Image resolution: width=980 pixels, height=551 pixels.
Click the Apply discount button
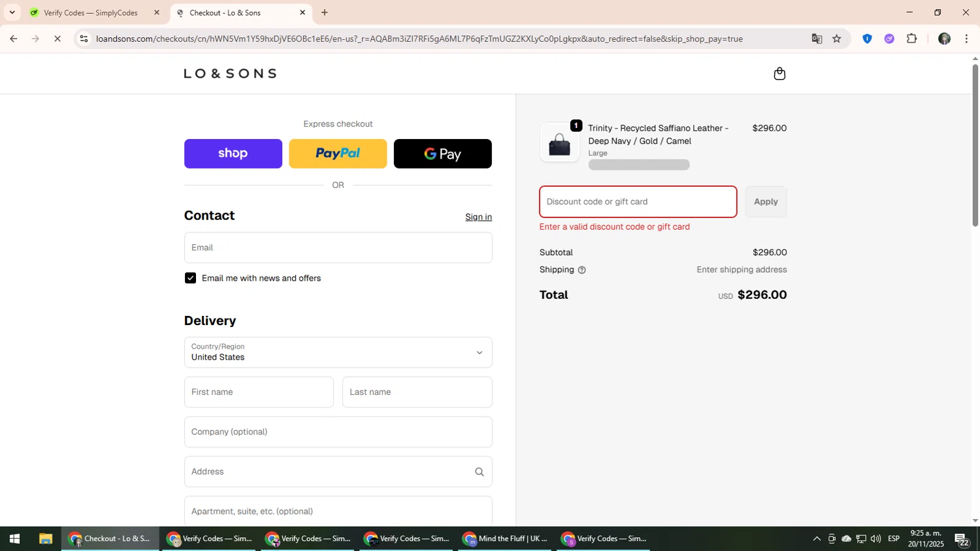[x=766, y=202]
